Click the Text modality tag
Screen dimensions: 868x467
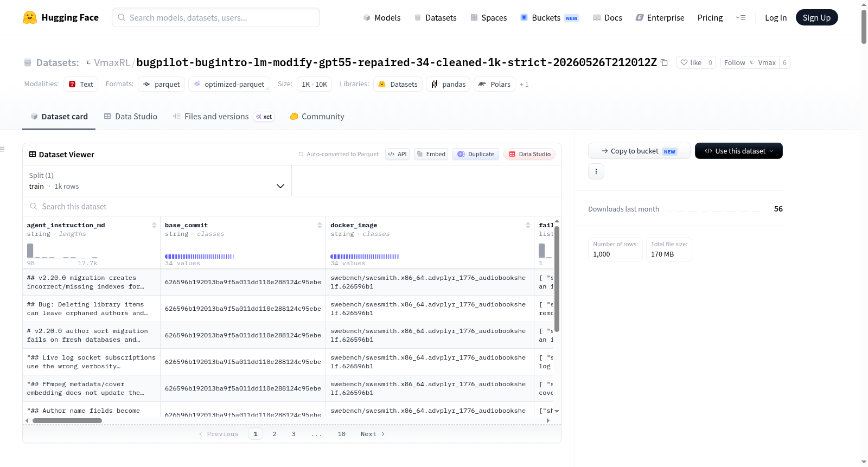click(81, 84)
